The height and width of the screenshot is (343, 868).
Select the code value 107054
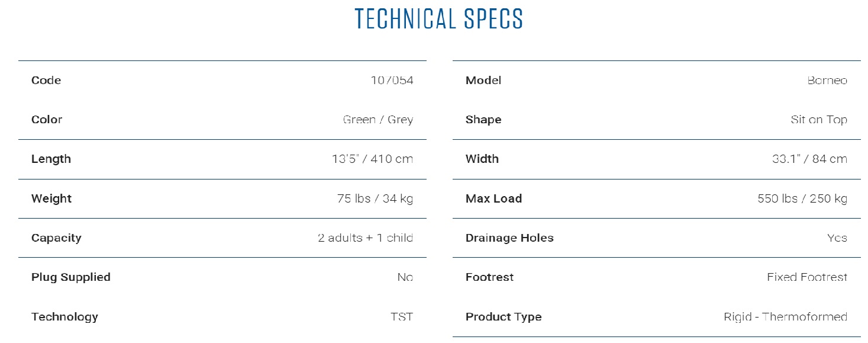pos(392,81)
